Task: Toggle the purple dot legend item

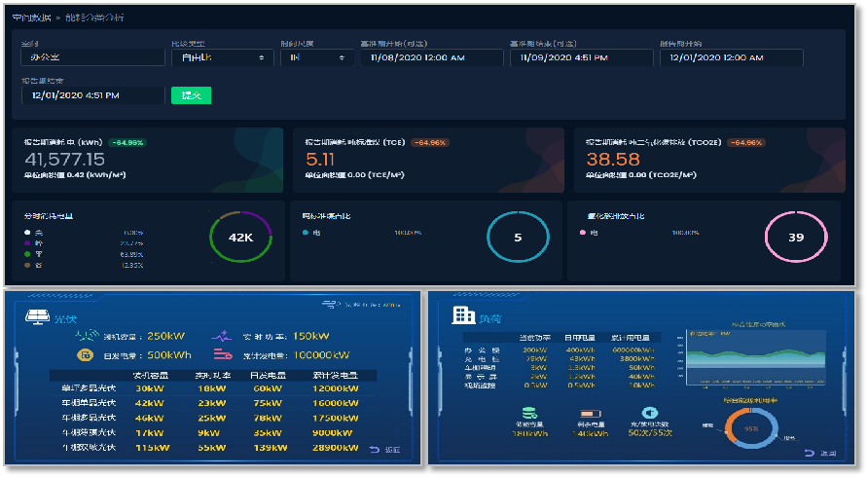Action: (27, 243)
